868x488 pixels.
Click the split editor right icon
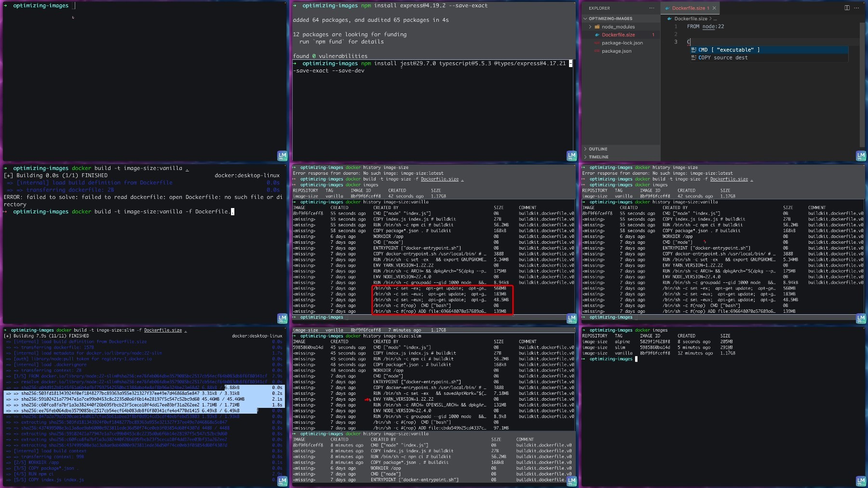coord(847,8)
